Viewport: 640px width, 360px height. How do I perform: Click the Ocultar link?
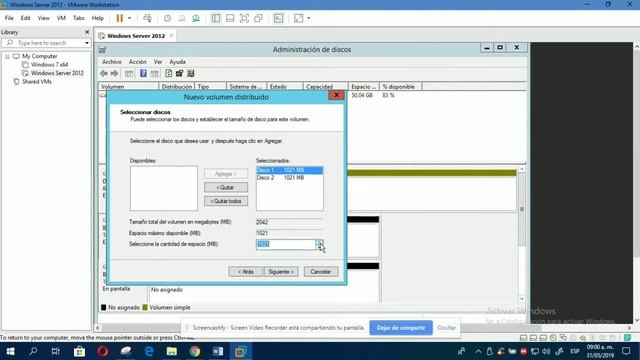click(x=446, y=328)
